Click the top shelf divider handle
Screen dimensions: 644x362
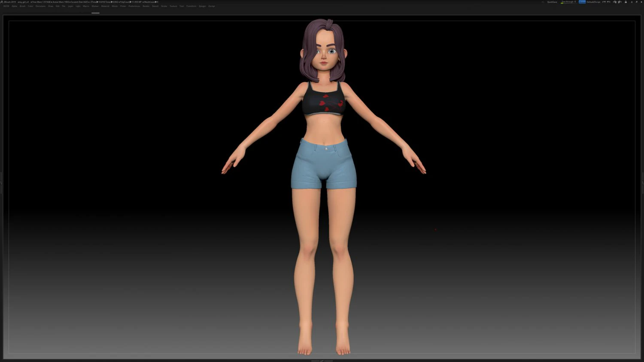pyautogui.click(x=95, y=13)
